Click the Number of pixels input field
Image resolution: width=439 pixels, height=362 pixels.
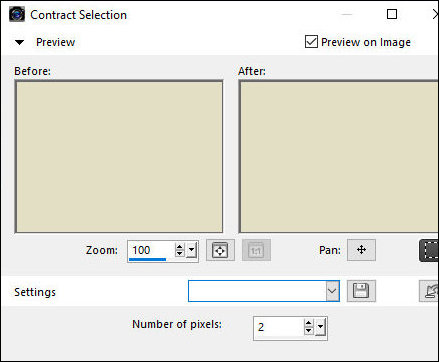tap(279, 327)
